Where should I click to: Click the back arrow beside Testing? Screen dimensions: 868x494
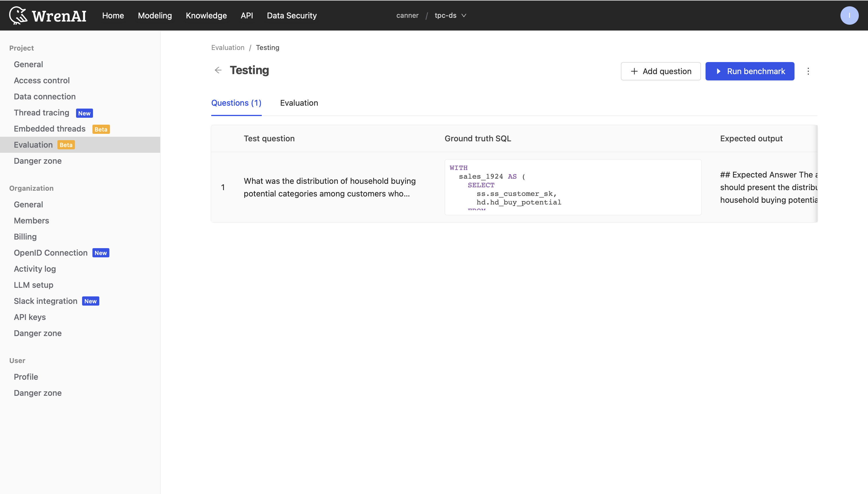coord(218,70)
